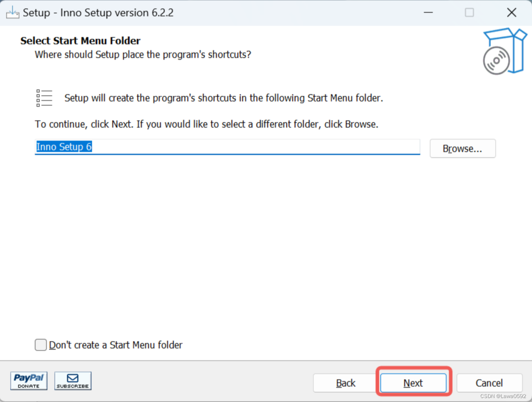Viewport: 532px width, 402px height.
Task: Click the envelope symbol inside the Subscribe button
Action: pyautogui.click(x=73, y=377)
